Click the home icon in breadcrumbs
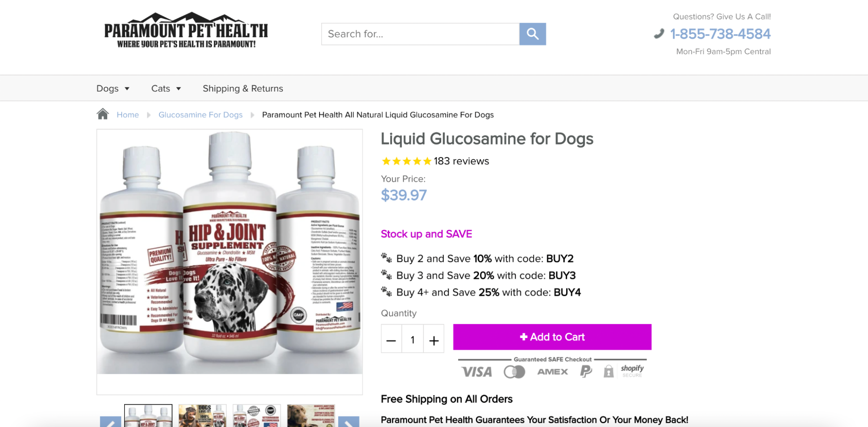 point(102,114)
